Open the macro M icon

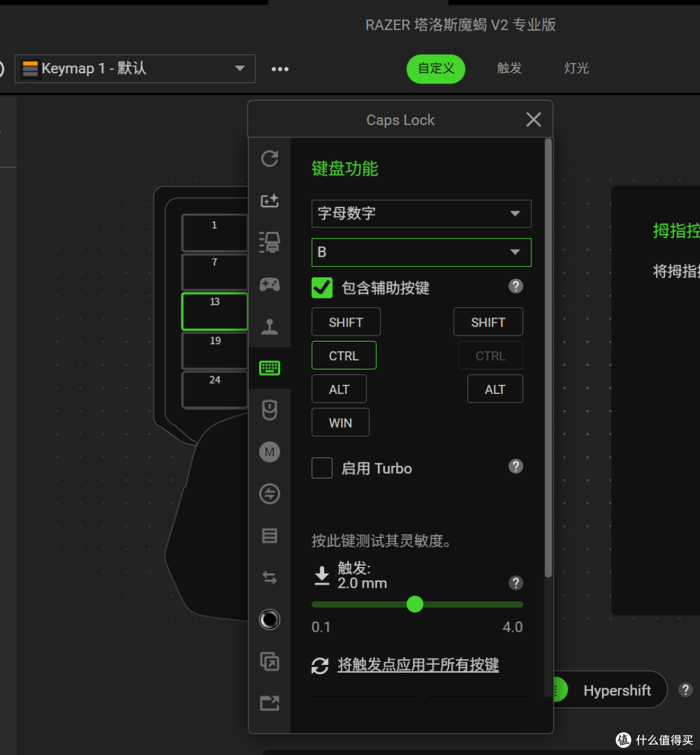pos(270,452)
